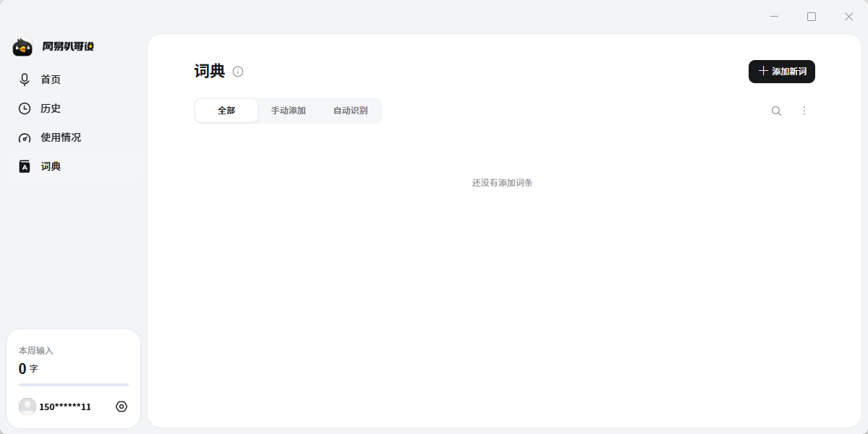868x434 pixels.
Task: Maximize the application window
Action: click(x=812, y=16)
